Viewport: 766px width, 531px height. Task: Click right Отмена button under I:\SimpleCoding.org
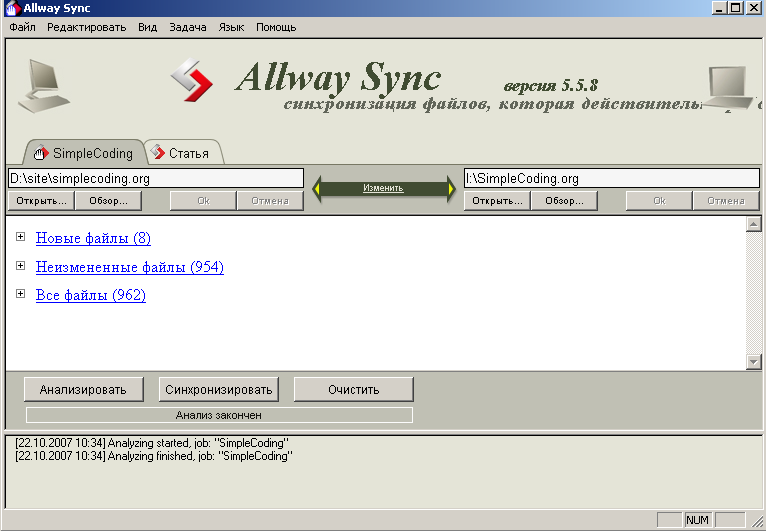coord(726,201)
